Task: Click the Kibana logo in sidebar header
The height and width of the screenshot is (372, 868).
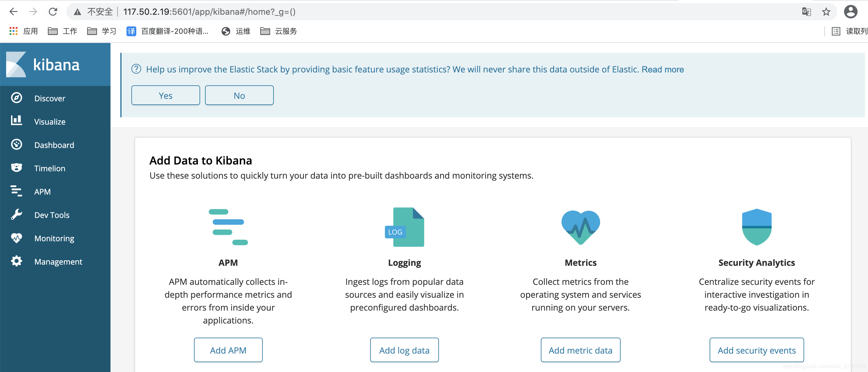Action: pyautogui.click(x=16, y=64)
